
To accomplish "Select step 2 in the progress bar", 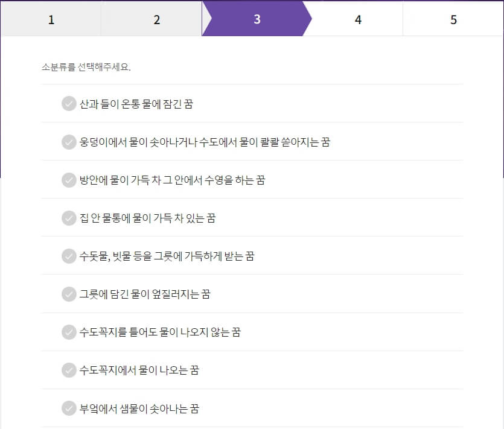I will [x=156, y=19].
